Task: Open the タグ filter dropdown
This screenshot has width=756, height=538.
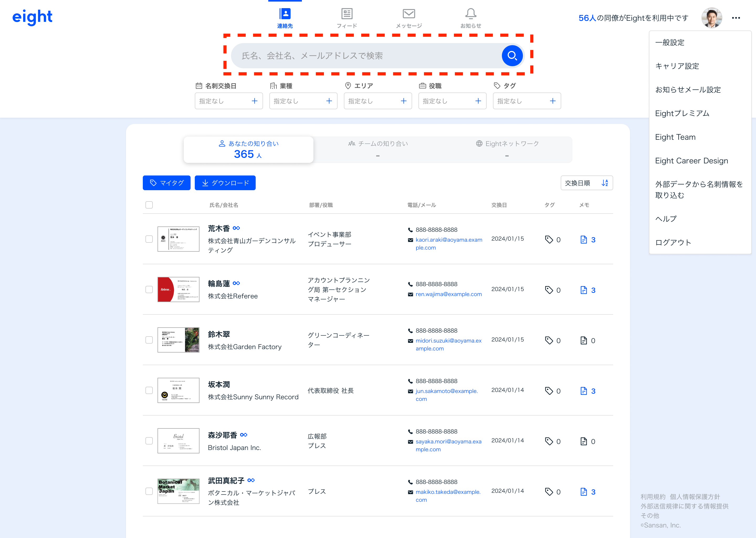Action: pos(527,101)
